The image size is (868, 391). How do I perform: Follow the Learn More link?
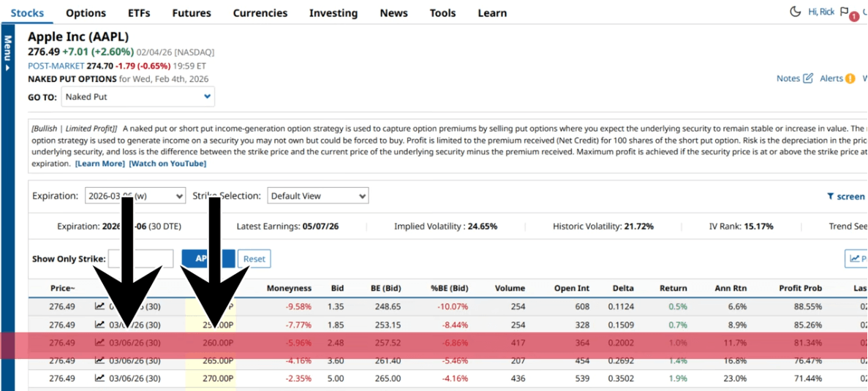click(100, 164)
